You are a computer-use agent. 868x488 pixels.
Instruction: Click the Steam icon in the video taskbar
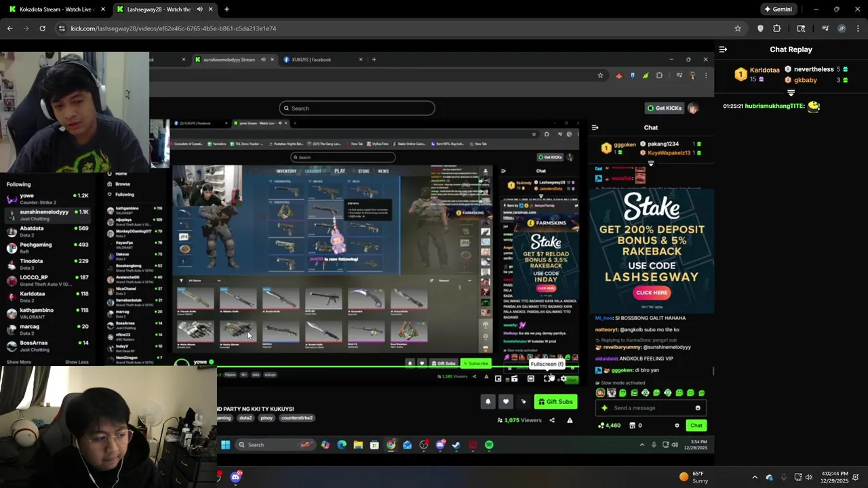coord(456,445)
